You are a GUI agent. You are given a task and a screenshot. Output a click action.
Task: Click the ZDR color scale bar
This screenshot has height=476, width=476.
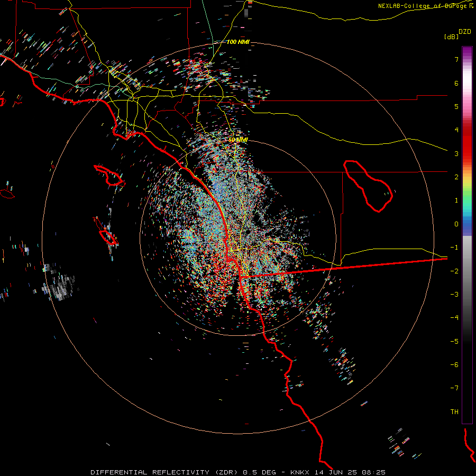(467, 235)
